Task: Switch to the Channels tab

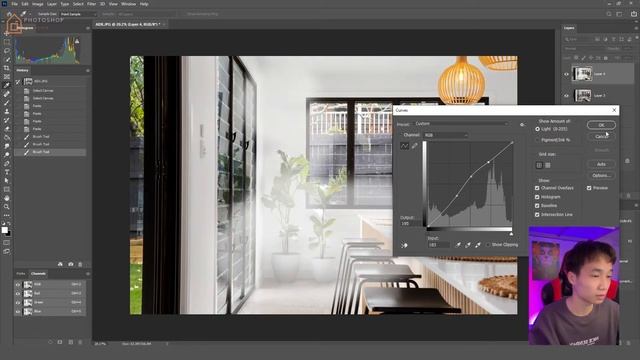Action: pyautogui.click(x=38, y=274)
